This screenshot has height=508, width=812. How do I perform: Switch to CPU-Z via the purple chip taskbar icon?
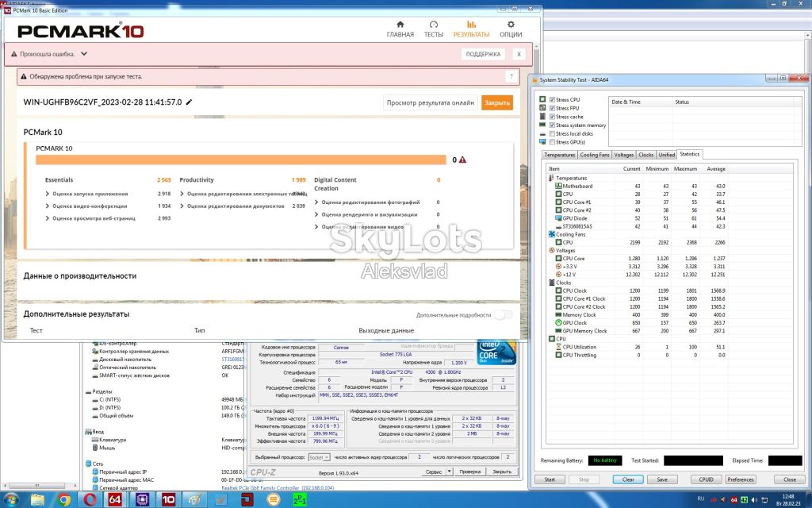click(x=142, y=500)
